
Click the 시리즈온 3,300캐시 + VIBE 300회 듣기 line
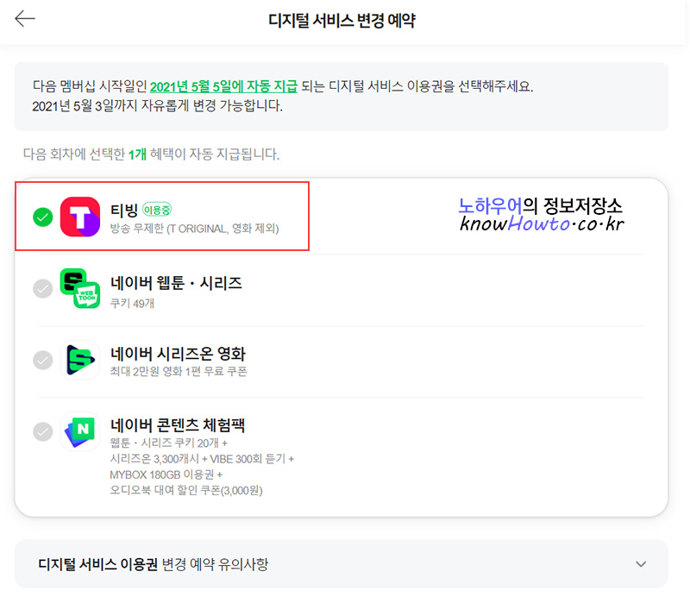(202, 459)
